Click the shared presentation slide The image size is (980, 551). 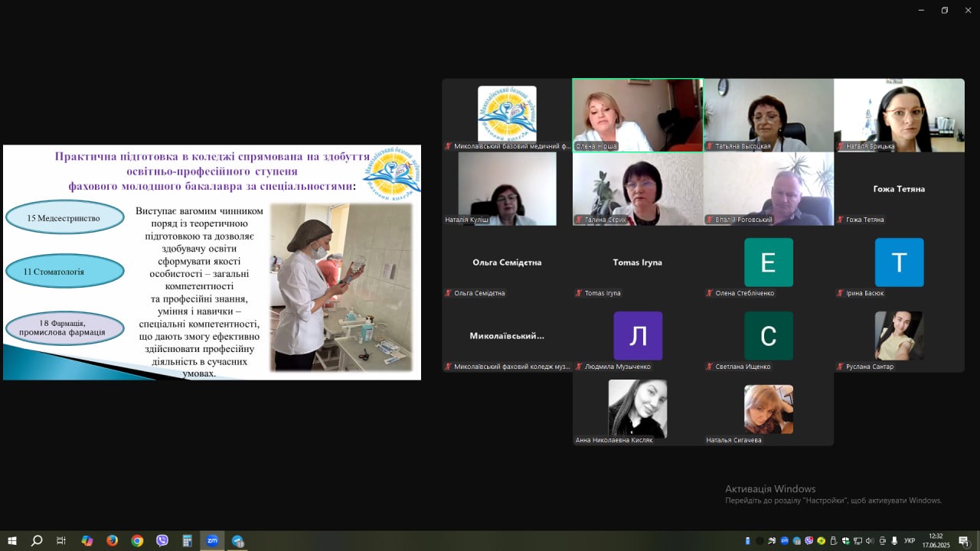tap(212, 262)
